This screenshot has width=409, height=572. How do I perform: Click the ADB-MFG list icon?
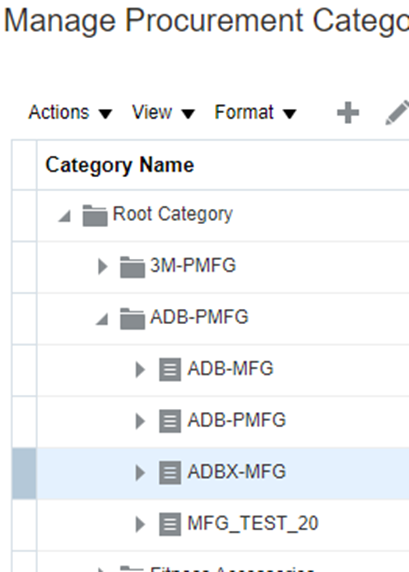170,370
